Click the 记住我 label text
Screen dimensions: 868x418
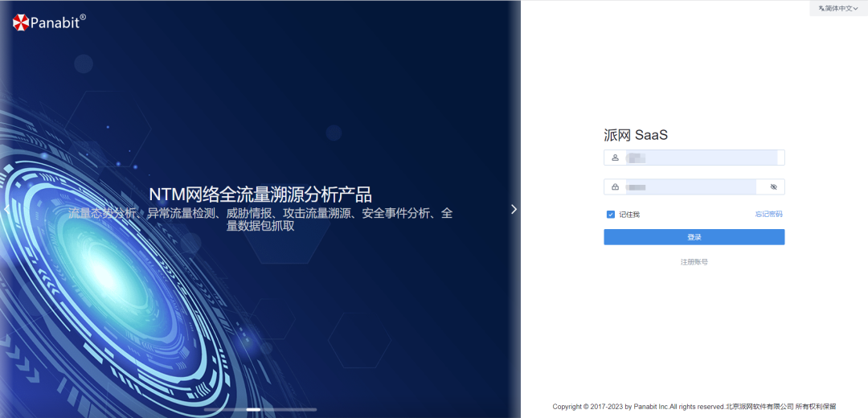pyautogui.click(x=629, y=215)
